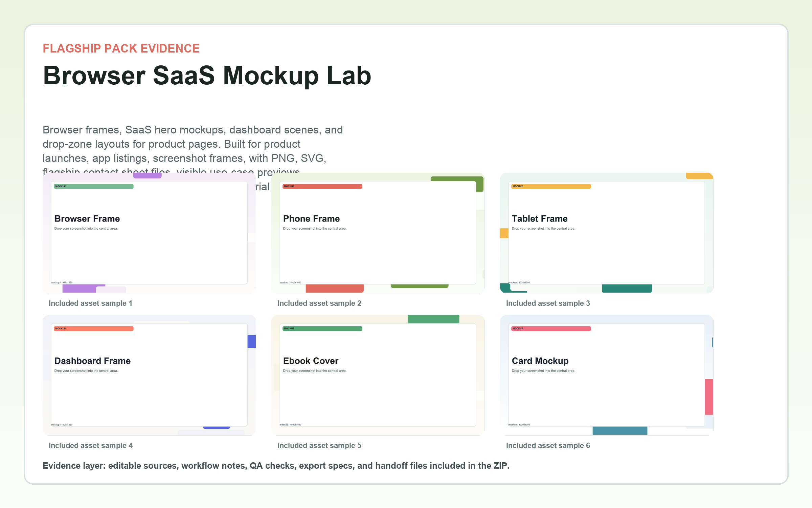Click the pink MOCKUP tag bar in Card Mockup
The height and width of the screenshot is (508, 812).
point(551,329)
